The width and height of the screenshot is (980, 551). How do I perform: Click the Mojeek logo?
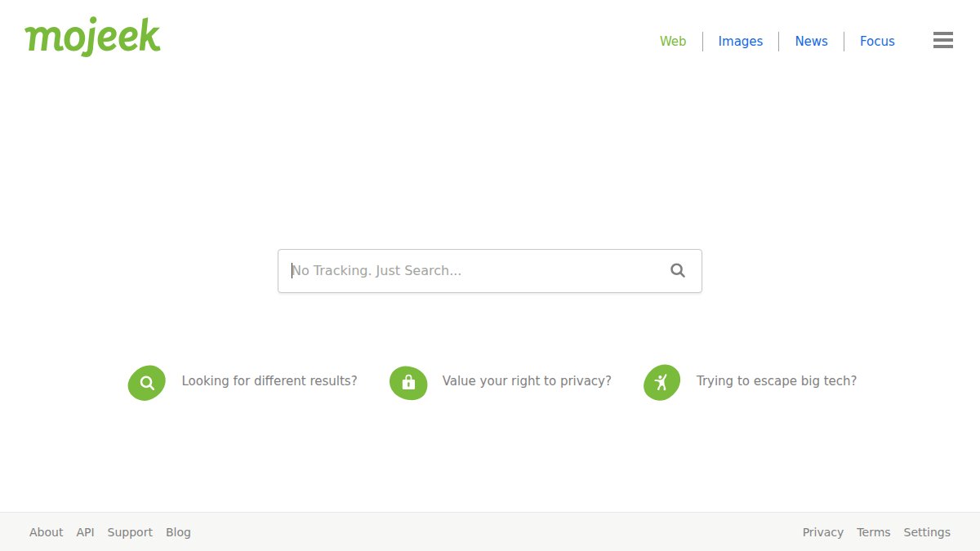[x=92, y=37]
